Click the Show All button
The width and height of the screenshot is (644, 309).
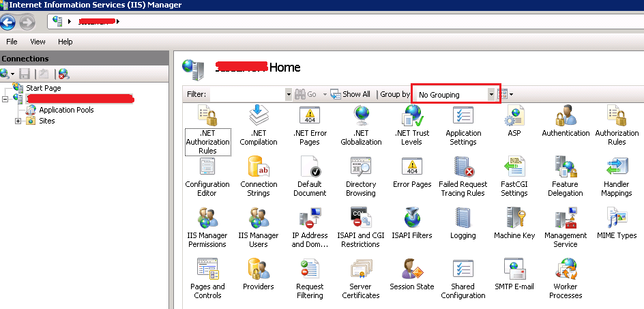click(x=351, y=95)
